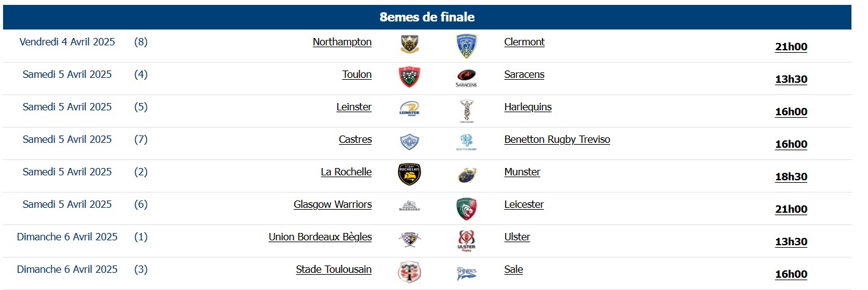Image resolution: width=868 pixels, height=290 pixels.
Task: Click the Toulon club crest
Action: coord(409,77)
